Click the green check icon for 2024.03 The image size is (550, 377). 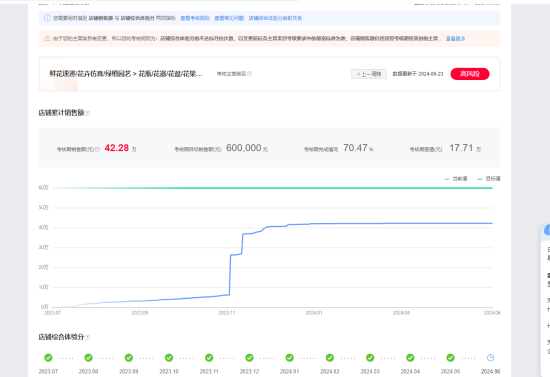[x=370, y=358]
